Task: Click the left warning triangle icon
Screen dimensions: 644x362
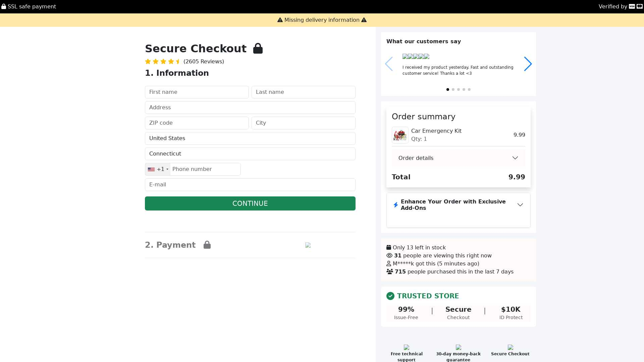Action: point(280,20)
